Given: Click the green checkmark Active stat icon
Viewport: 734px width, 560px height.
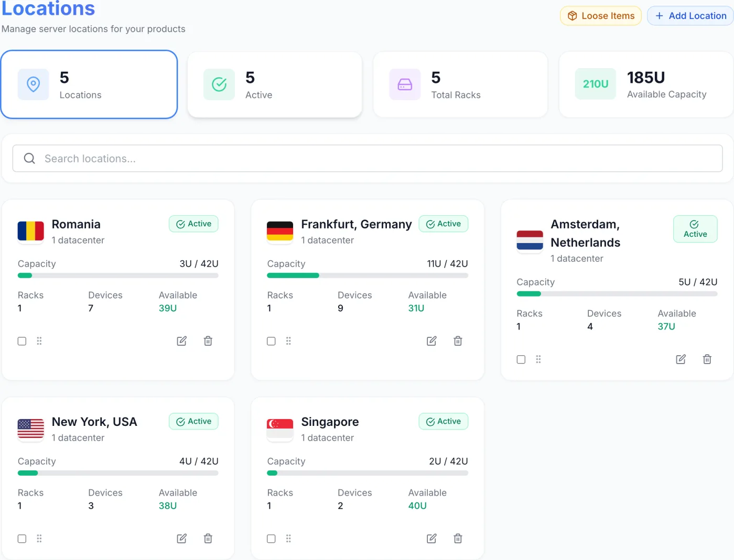Looking at the screenshot, I should tap(219, 84).
